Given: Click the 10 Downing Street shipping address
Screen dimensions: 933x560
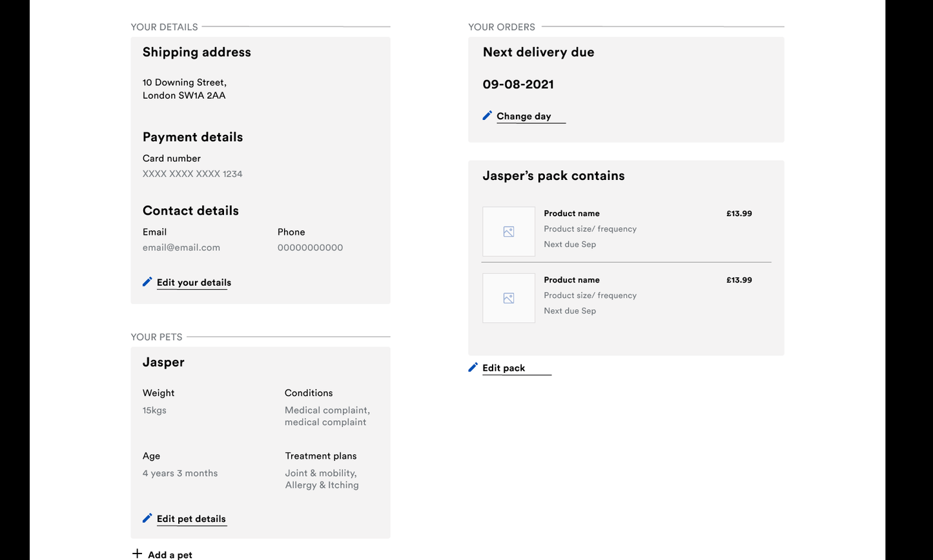Looking at the screenshot, I should click(x=185, y=89).
